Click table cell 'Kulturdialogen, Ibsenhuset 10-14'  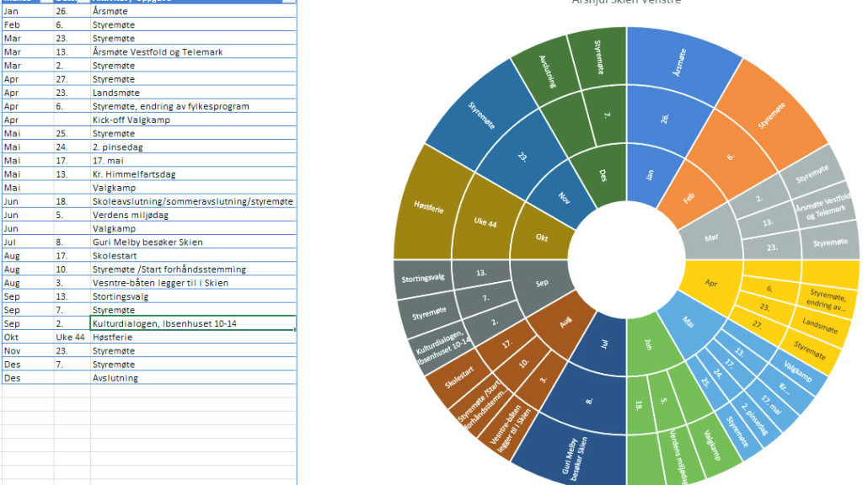pyautogui.click(x=193, y=323)
